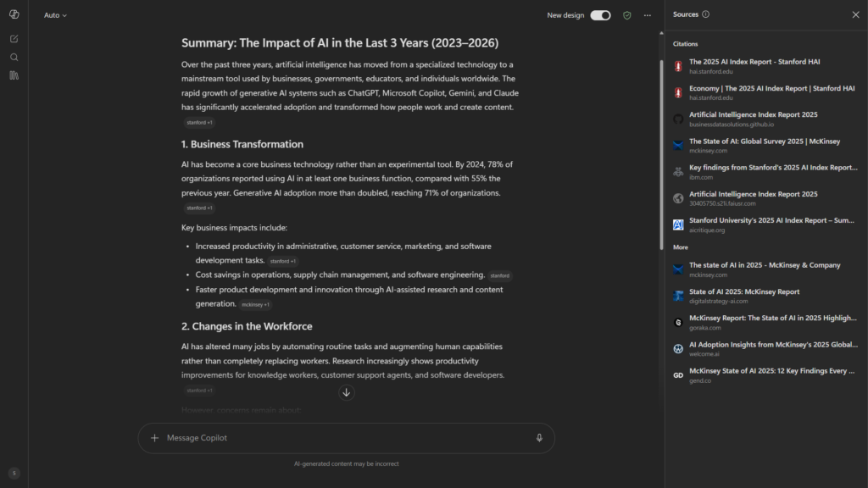Click McKinsey favicon beside Global Survey 2025

pos(678,146)
